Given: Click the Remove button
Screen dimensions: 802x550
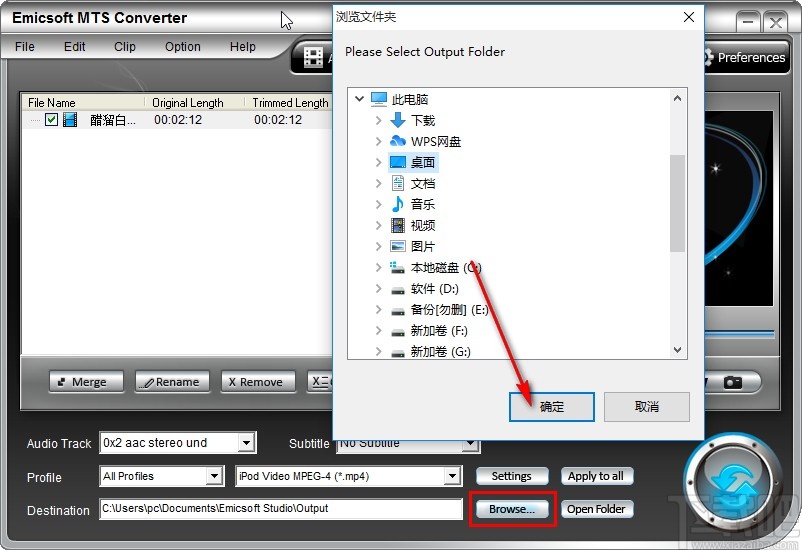Looking at the screenshot, I should [x=258, y=382].
